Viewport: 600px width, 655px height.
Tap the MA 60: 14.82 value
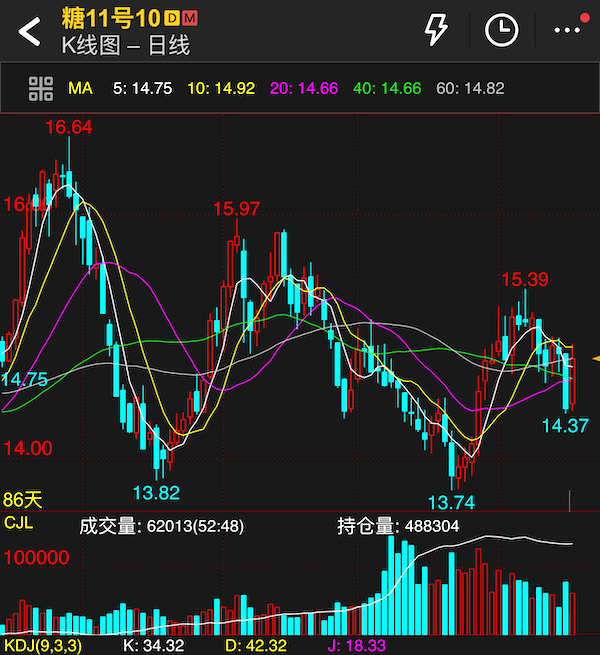470,89
